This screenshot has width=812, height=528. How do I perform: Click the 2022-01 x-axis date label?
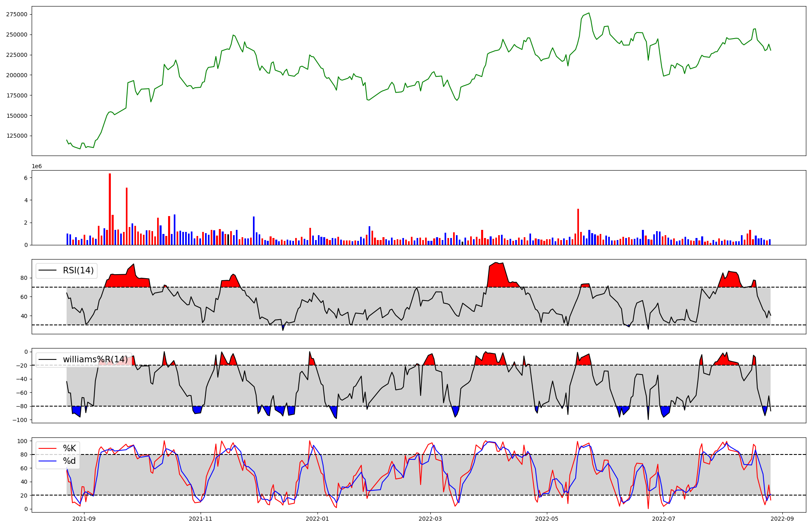click(317, 519)
